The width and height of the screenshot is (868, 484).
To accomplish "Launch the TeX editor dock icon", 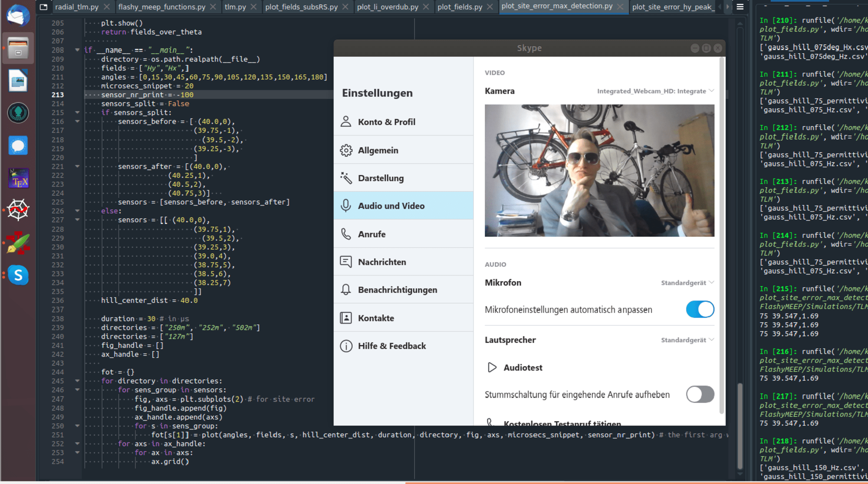I will point(18,178).
